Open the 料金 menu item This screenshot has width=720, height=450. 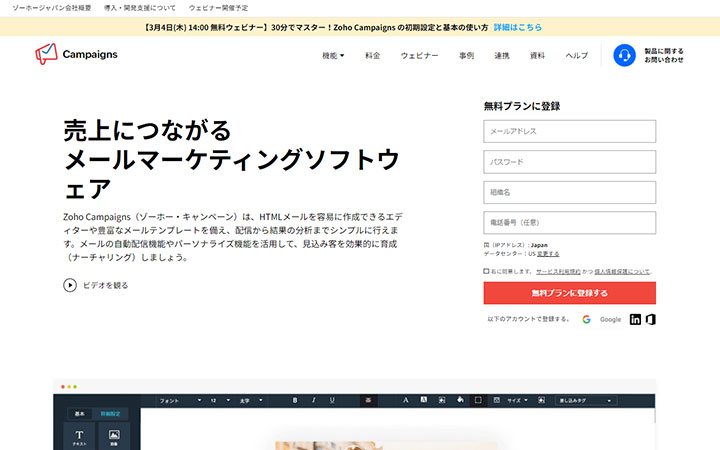(x=372, y=56)
